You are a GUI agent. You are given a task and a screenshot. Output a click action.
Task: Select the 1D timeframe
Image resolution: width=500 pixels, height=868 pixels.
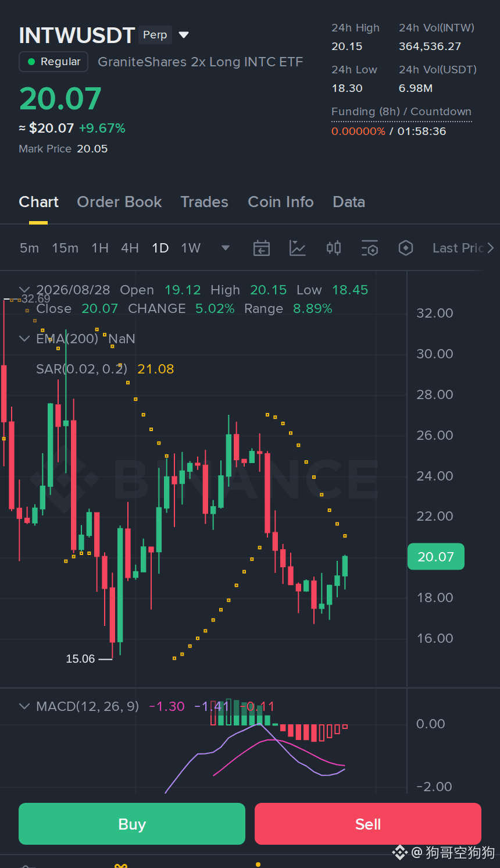(160, 248)
